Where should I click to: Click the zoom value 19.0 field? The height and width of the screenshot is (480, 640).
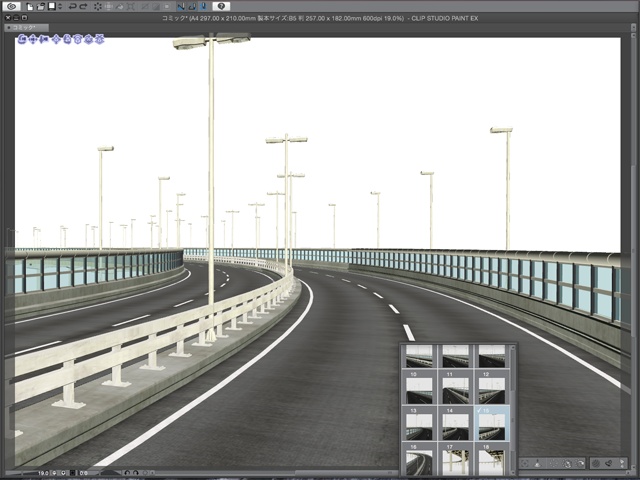[x=43, y=473]
